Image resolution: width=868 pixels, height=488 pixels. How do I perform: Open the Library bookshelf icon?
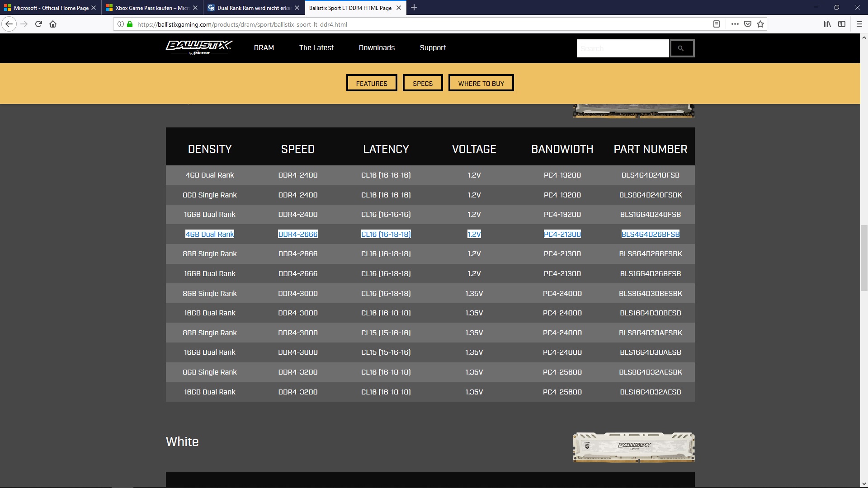[827, 24]
